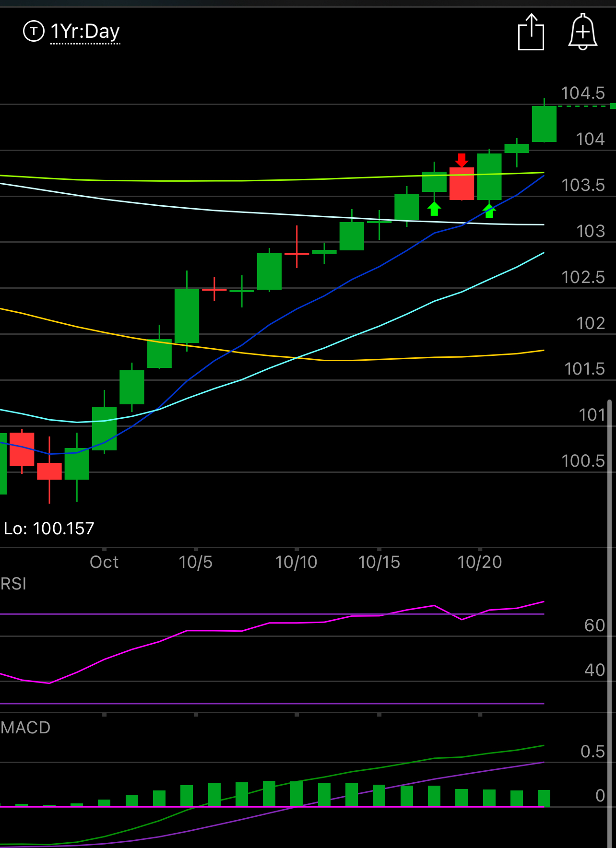Add a price alert with the bell icon
The width and height of the screenshot is (616, 848).
pyautogui.click(x=582, y=32)
